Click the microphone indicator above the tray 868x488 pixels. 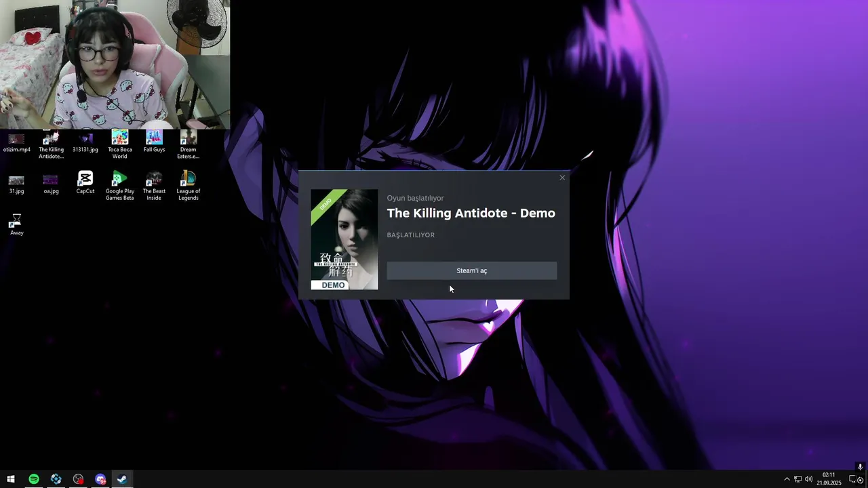click(860, 467)
